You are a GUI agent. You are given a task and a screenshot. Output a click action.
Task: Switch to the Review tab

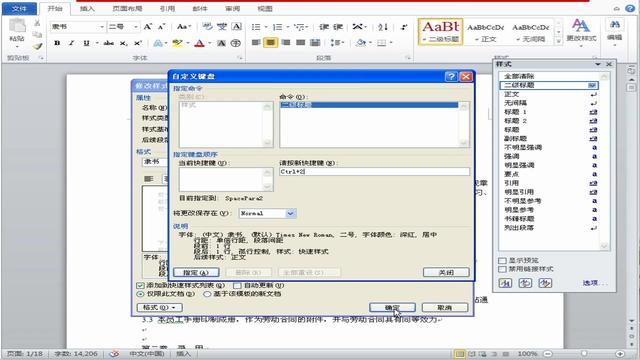coord(232,9)
